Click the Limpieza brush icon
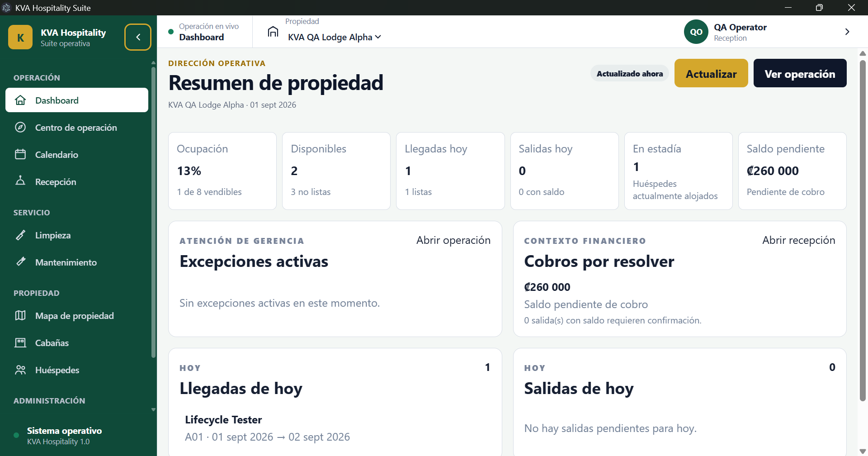The height and width of the screenshot is (456, 868). click(x=20, y=235)
